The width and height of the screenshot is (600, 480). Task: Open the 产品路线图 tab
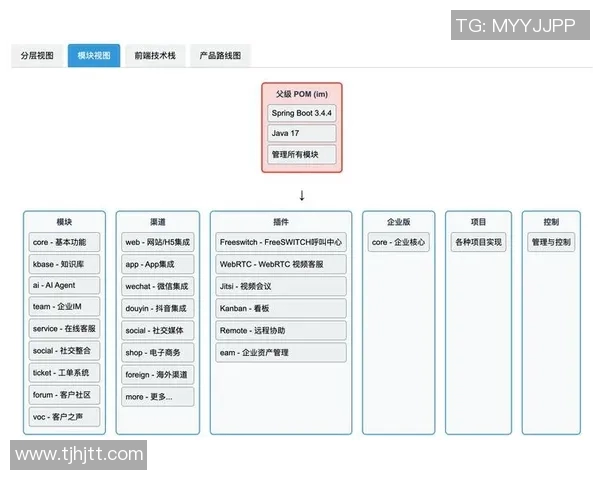click(x=220, y=56)
